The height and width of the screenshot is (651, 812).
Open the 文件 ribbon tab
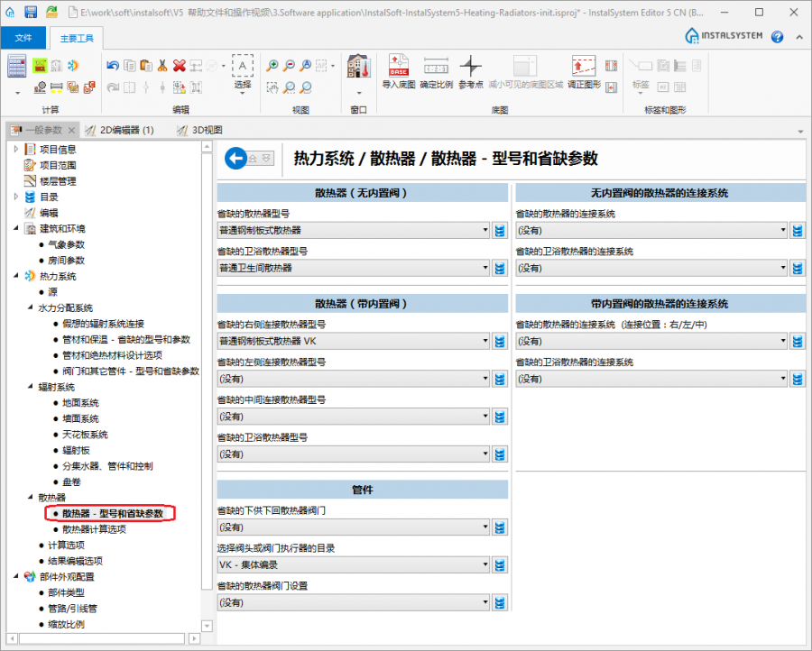coord(23,38)
